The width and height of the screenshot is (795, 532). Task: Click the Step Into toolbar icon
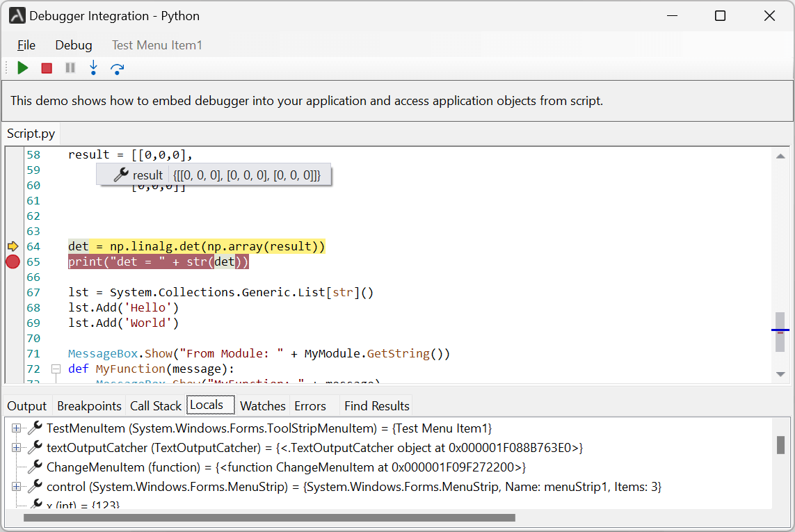click(93, 68)
